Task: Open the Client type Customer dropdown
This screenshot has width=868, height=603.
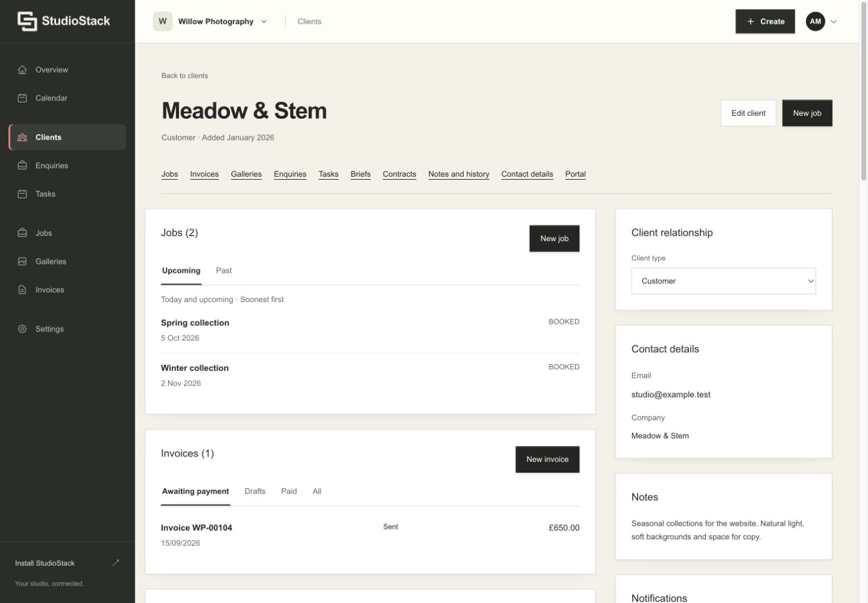Action: click(x=724, y=281)
